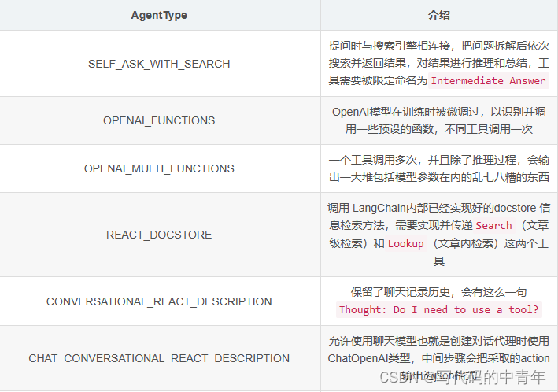
Task: Click the Intermediate Answer code snippet
Action: click(488, 81)
